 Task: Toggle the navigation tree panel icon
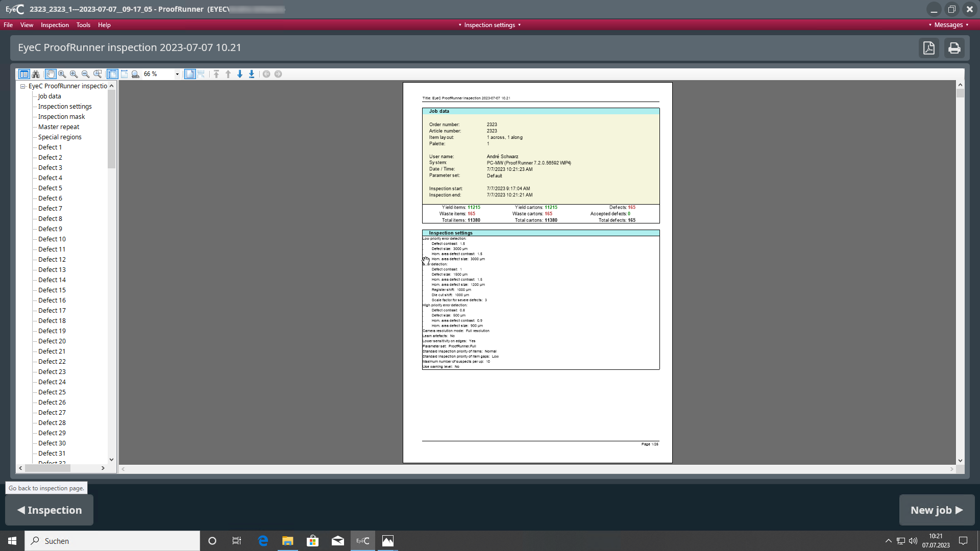24,74
